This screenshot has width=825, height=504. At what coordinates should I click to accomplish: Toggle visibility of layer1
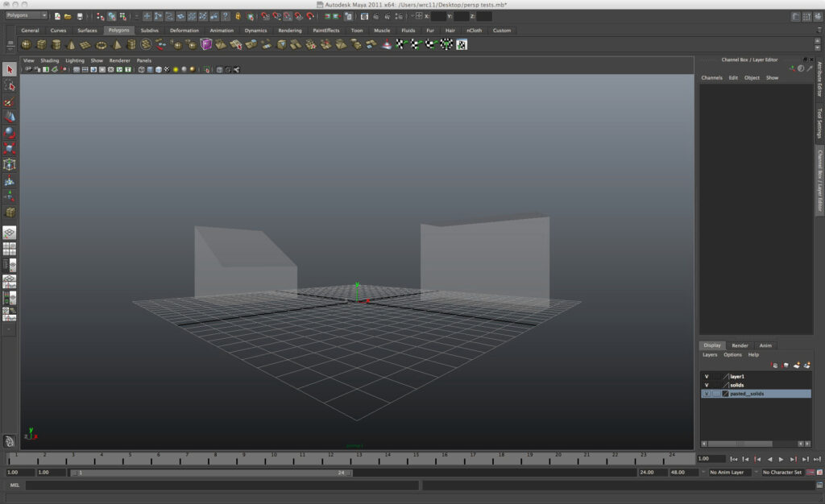[707, 376]
